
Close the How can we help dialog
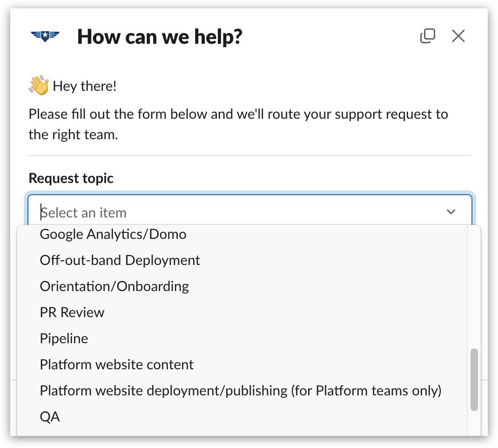pos(458,36)
